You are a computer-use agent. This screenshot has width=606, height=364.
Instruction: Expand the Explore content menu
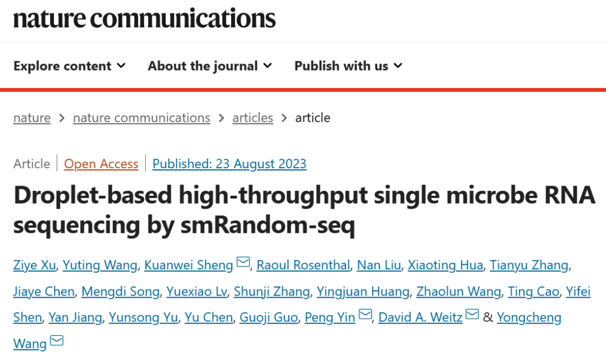[x=70, y=66]
